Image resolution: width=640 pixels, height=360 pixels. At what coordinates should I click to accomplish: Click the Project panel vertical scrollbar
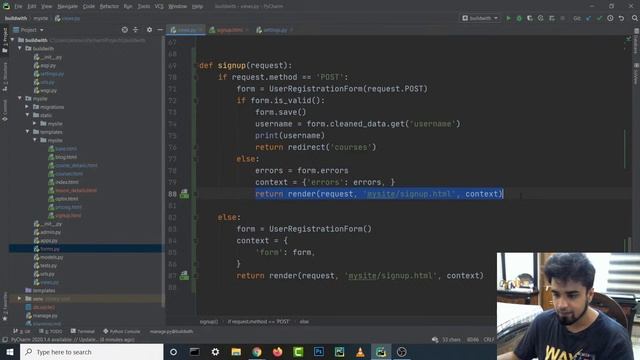tap(164, 171)
